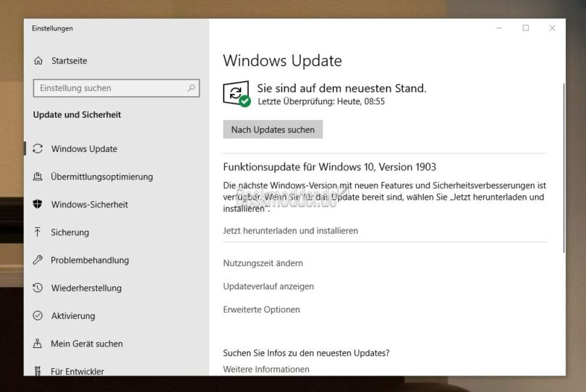Open the Sicherung label
The width and height of the screenshot is (586, 392).
click(x=70, y=232)
